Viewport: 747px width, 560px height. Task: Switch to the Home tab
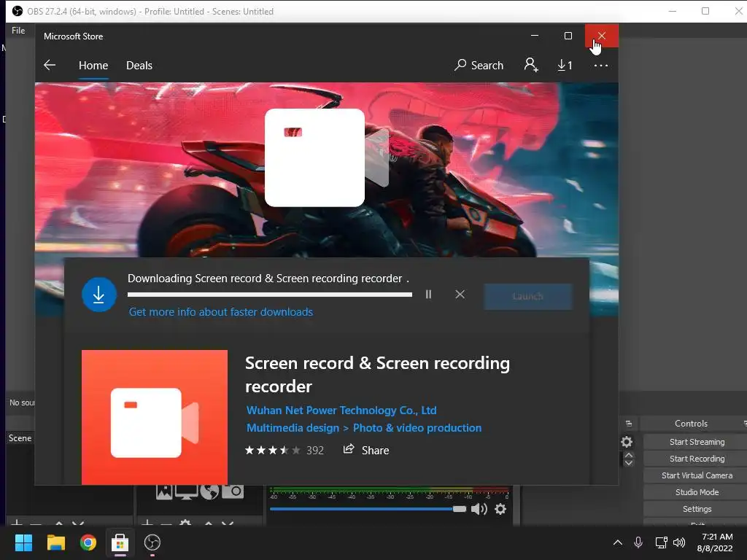pos(93,65)
